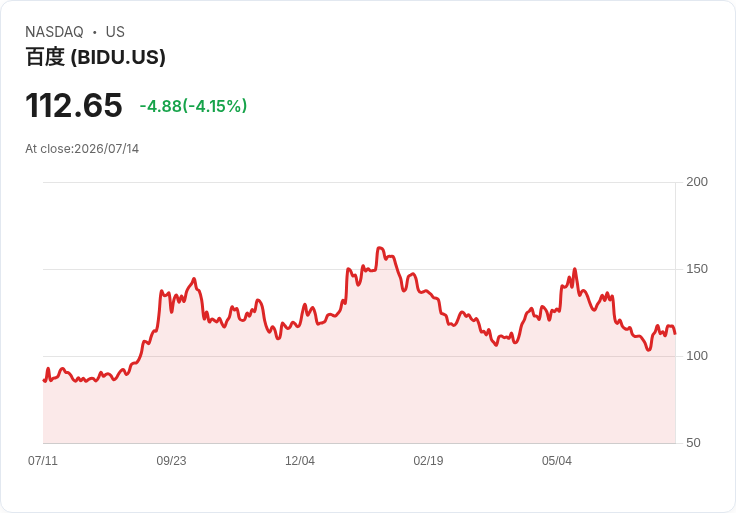Viewport: 736px width, 513px height.
Task: Click the rightmost end of price line
Action: pyautogui.click(x=675, y=334)
